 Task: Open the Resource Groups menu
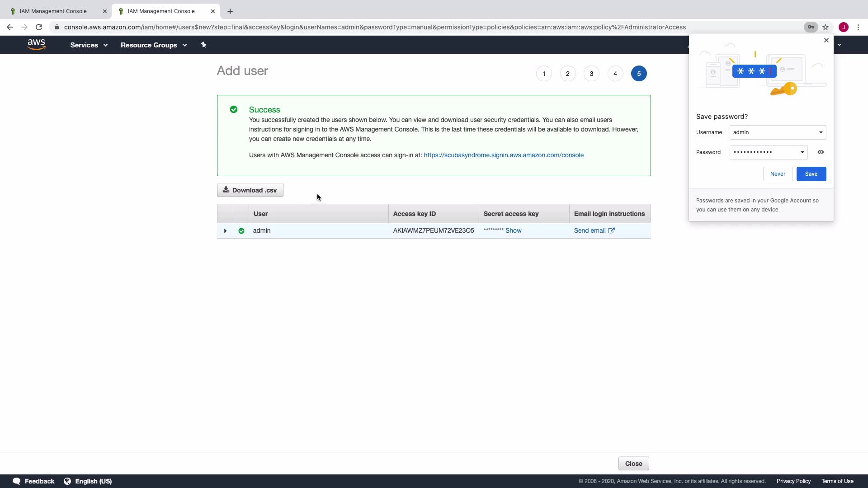coord(153,45)
